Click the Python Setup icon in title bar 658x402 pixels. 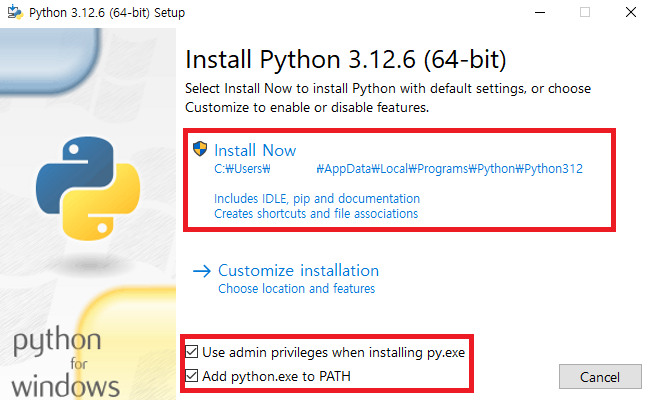[15, 12]
